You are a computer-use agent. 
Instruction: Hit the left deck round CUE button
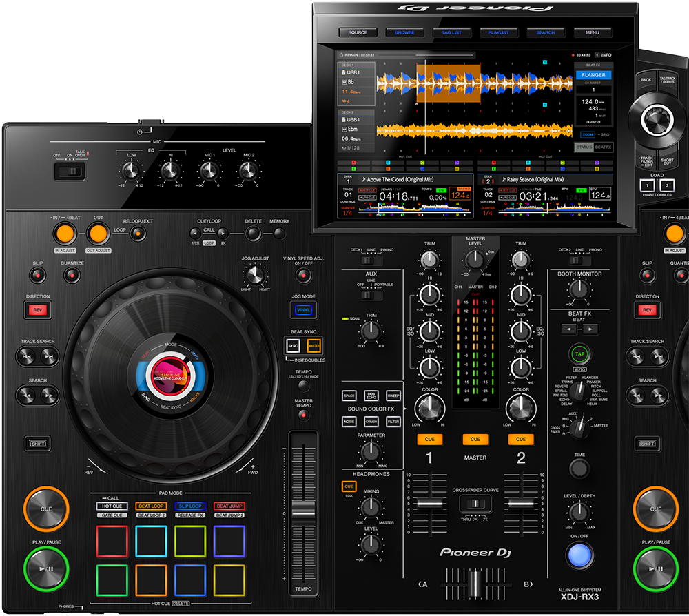point(46,509)
